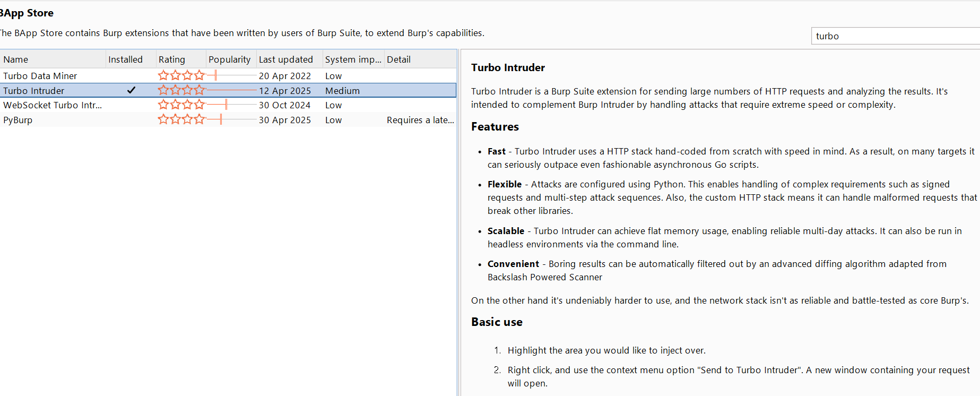The height and width of the screenshot is (396, 980).
Task: Click the WebSocket Turbo Intruder star rating
Action: [x=181, y=105]
